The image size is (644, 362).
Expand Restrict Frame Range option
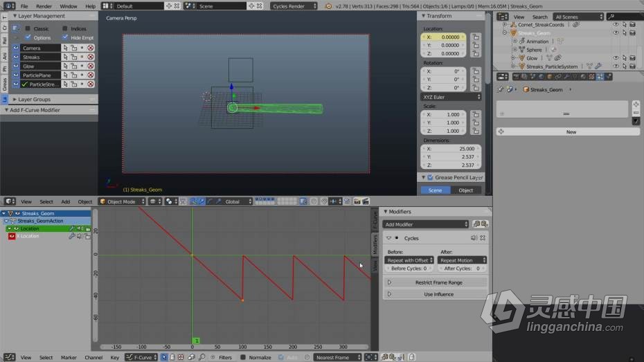(x=436, y=282)
